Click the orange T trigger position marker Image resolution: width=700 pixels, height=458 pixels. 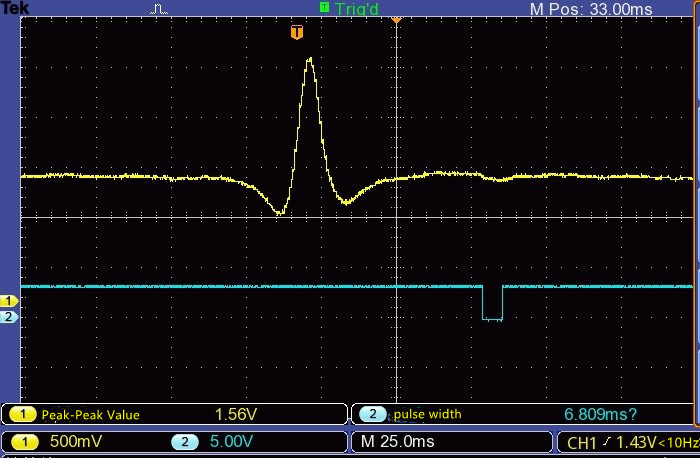(297, 32)
